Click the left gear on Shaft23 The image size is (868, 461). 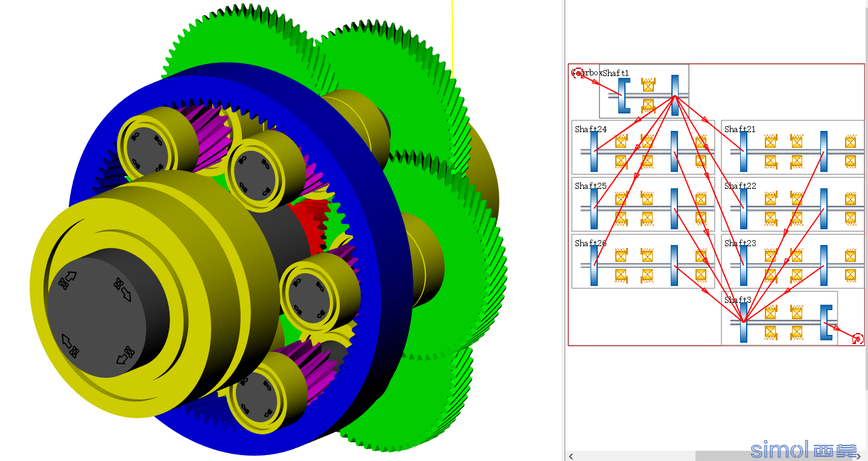744,265
